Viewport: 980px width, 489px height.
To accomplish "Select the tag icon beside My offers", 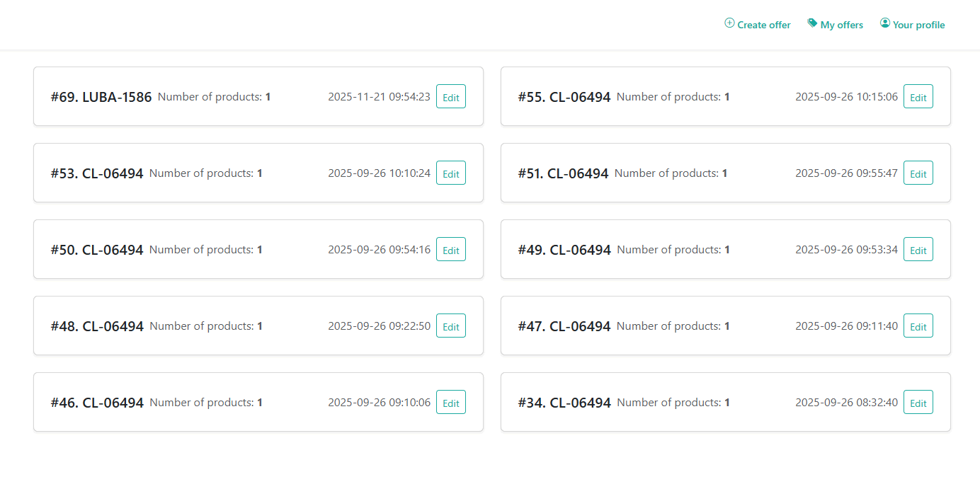I will click(811, 23).
